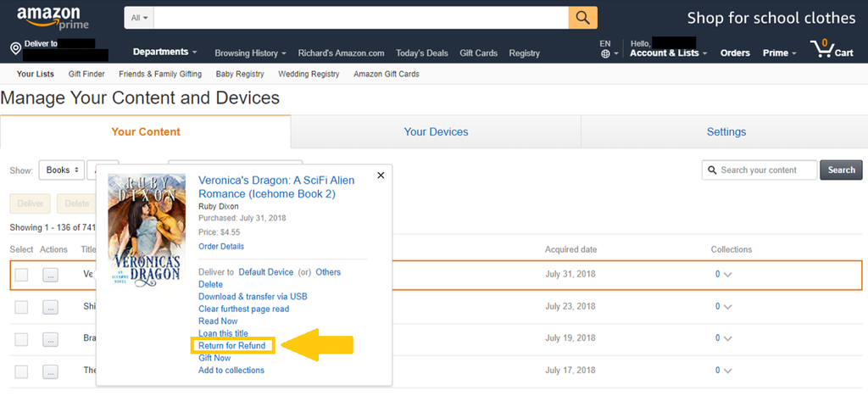The image size is (868, 396).
Task: Expand the Departments menu
Action: (165, 52)
